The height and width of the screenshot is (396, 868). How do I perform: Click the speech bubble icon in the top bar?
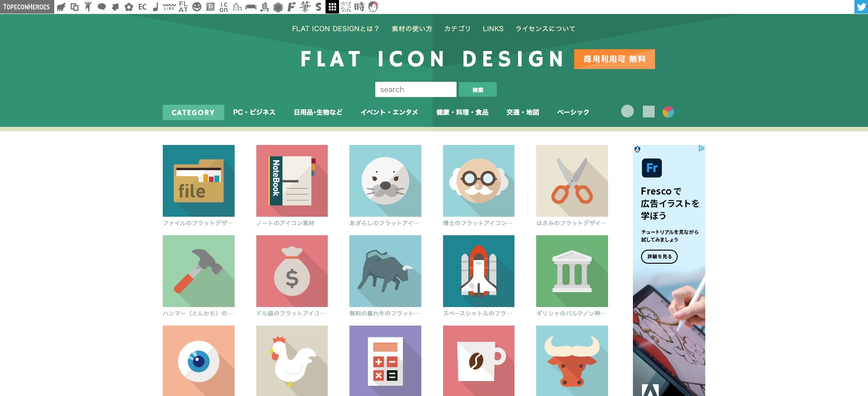pyautogui.click(x=102, y=7)
